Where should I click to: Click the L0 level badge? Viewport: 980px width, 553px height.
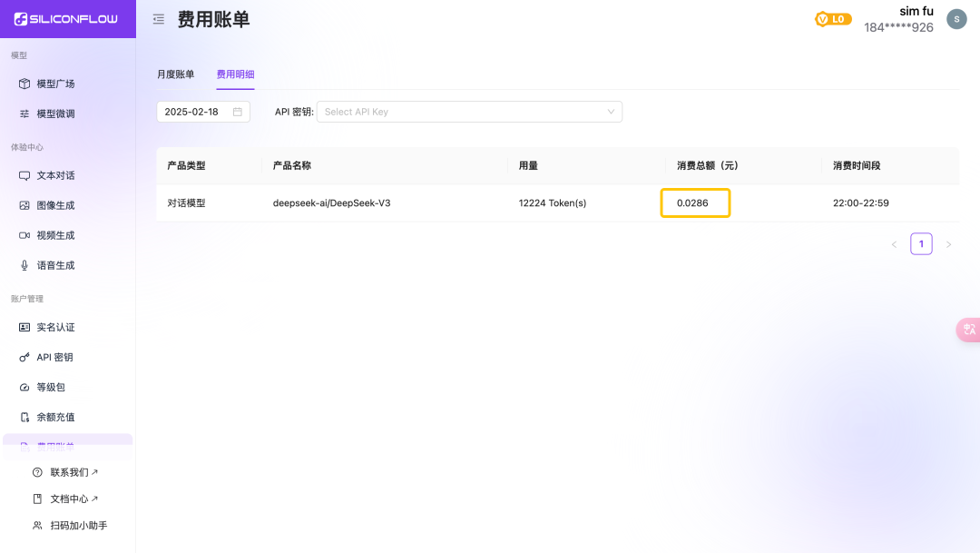coord(833,18)
